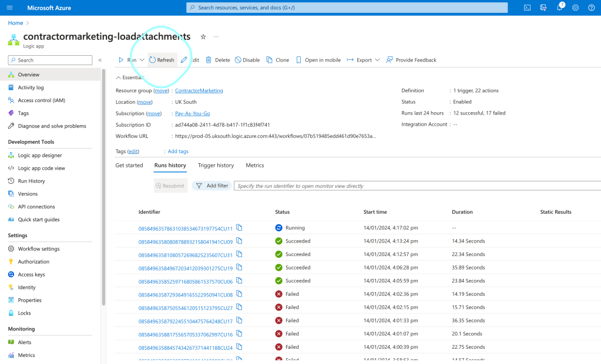Expand the Export dropdown
Viewport: 601px width, 364px height.
pyautogui.click(x=377, y=60)
